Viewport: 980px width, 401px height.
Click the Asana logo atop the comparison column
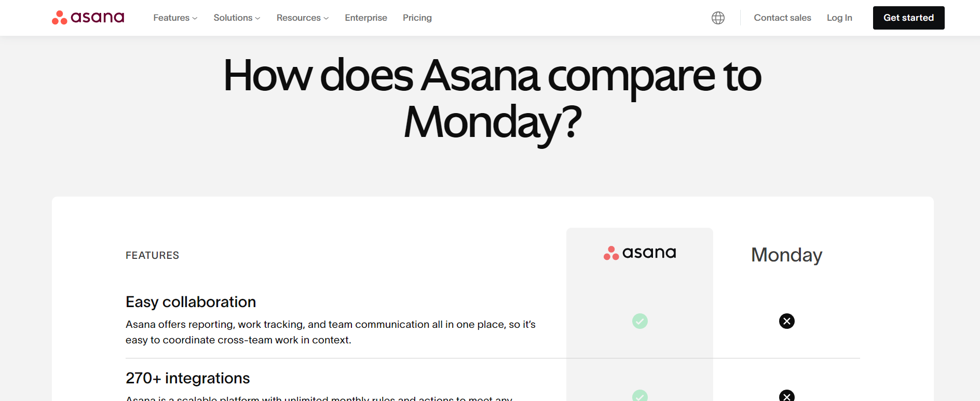[x=639, y=253]
